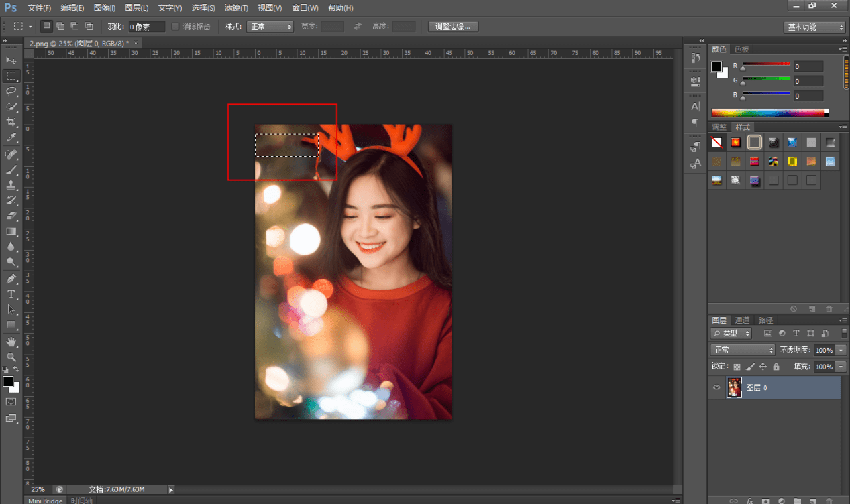The height and width of the screenshot is (504, 850).
Task: Select the Move tool
Action: click(x=11, y=61)
